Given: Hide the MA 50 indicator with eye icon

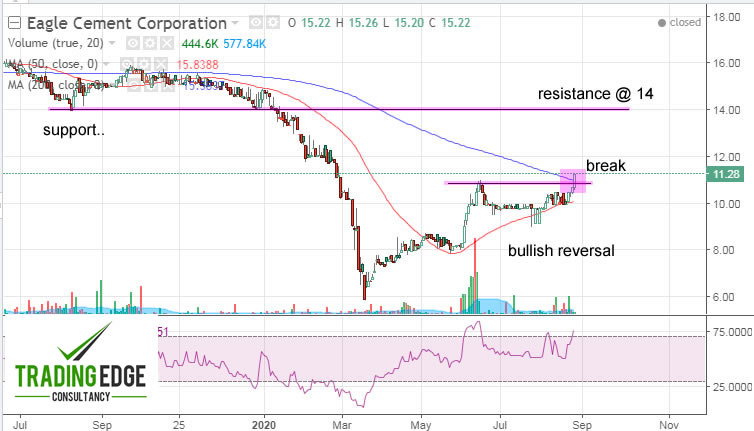Looking at the screenshot, I should [x=127, y=64].
